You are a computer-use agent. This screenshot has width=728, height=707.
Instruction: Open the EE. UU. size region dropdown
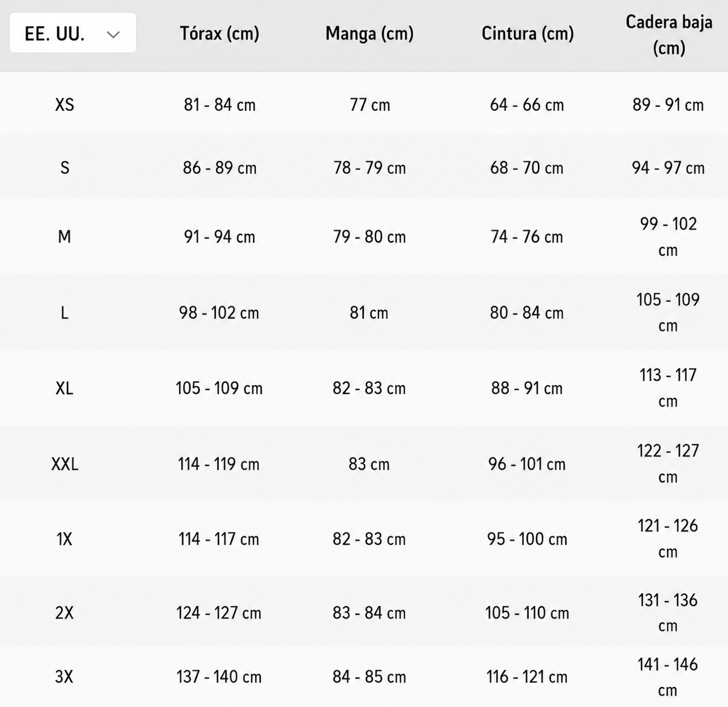73,33
